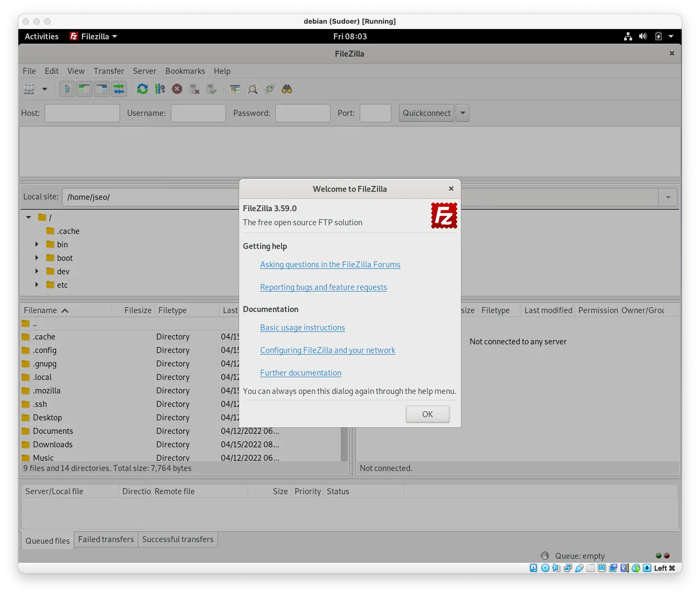The height and width of the screenshot is (596, 700).
Task: Click the volume icon in system tray
Action: coord(643,37)
